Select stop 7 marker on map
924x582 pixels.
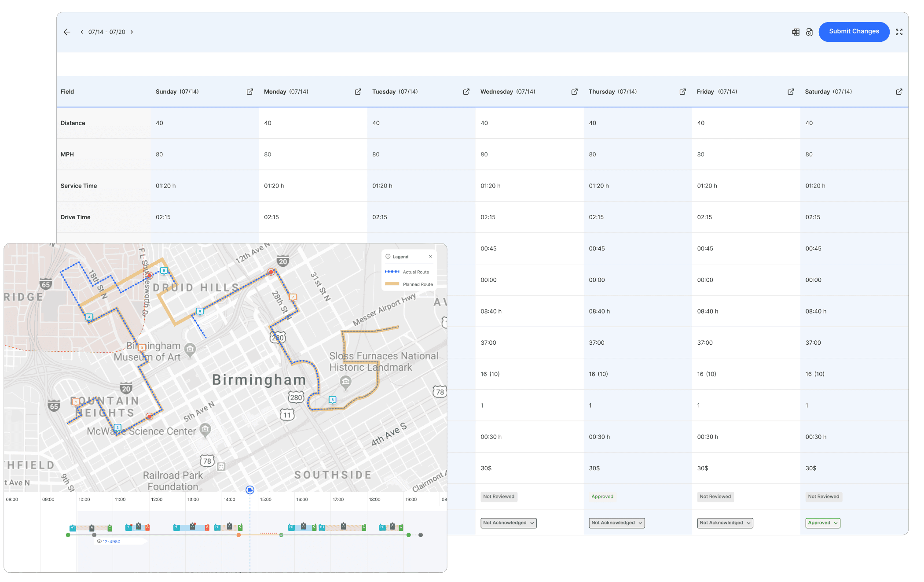coord(293,297)
